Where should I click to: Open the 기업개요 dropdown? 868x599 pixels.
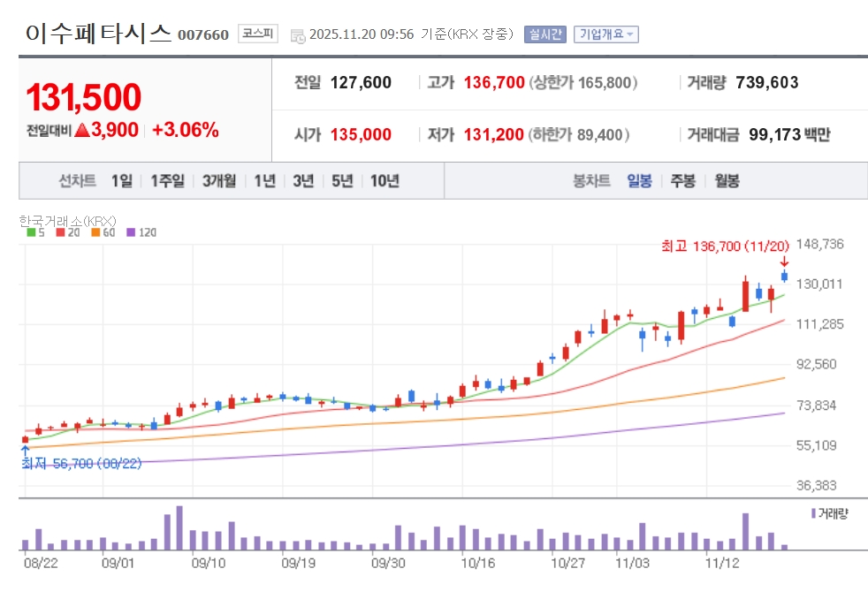point(606,34)
